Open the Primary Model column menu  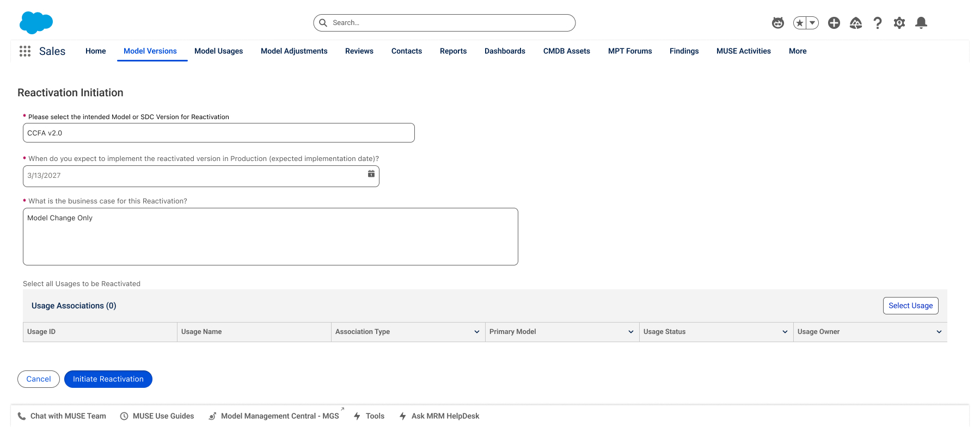tap(631, 332)
